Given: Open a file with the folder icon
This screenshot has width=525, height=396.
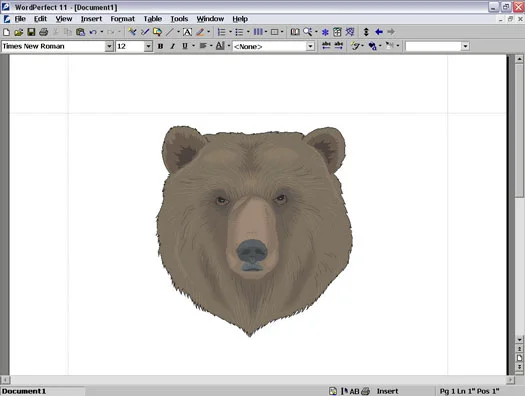Looking at the screenshot, I should tap(18, 32).
